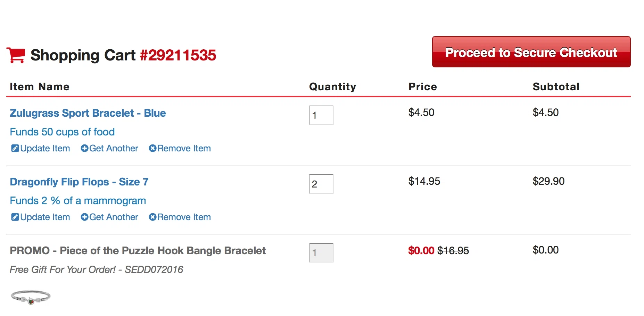Click the X icon to remove Flip Flops

pyautogui.click(x=152, y=217)
